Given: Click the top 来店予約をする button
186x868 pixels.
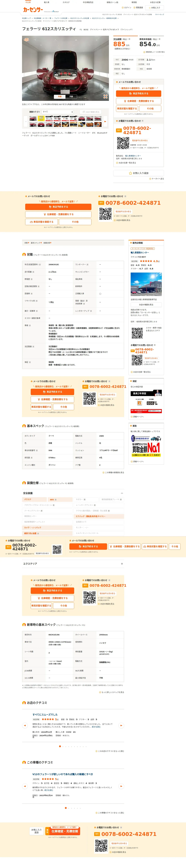Looking at the screenshot, I should [x=139, y=94].
